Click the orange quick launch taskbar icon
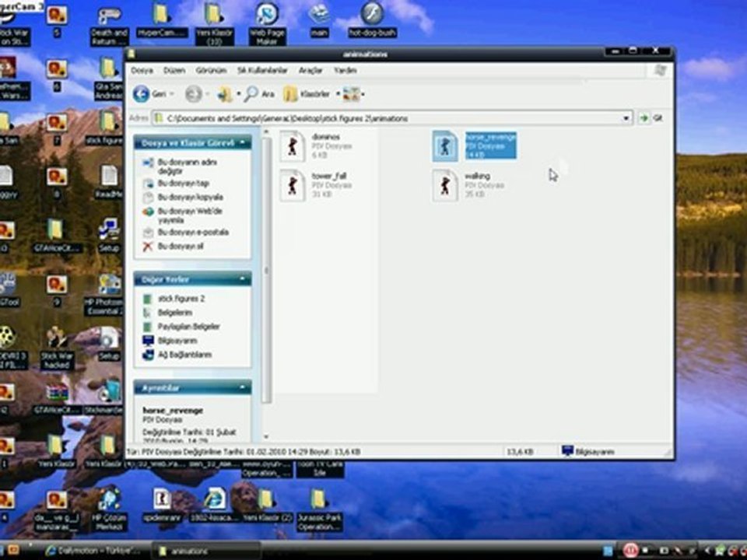The image size is (747, 560). click(13, 551)
